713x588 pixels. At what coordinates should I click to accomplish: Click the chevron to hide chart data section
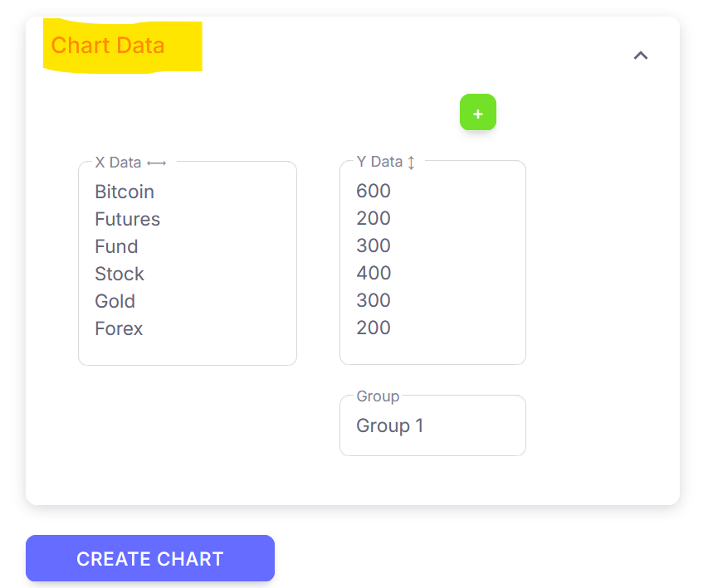click(x=640, y=55)
